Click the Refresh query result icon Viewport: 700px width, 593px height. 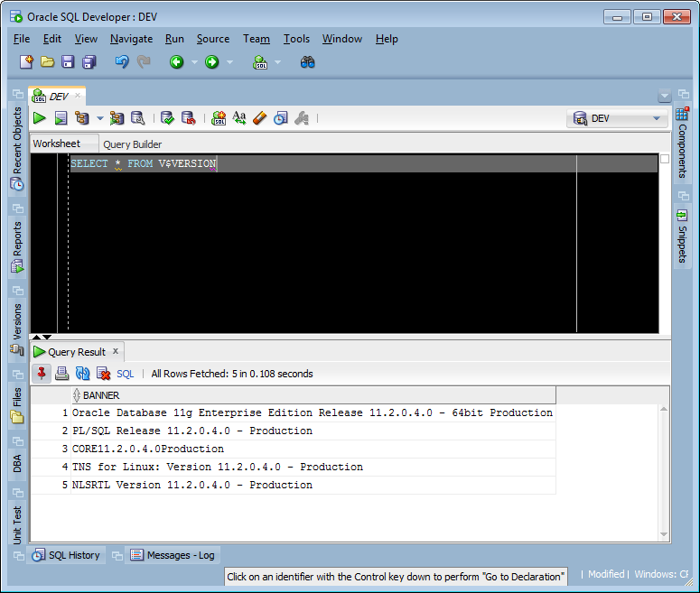(x=82, y=374)
